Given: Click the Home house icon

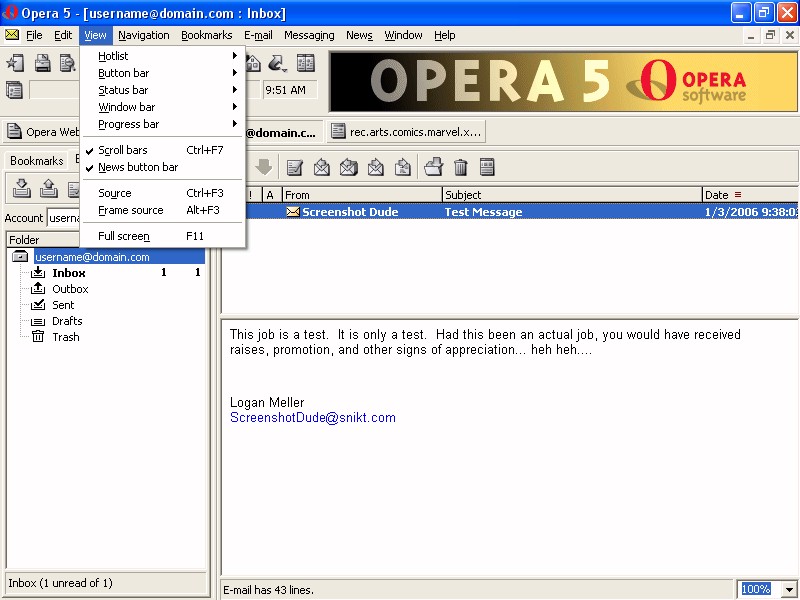Looking at the screenshot, I should click(x=253, y=63).
